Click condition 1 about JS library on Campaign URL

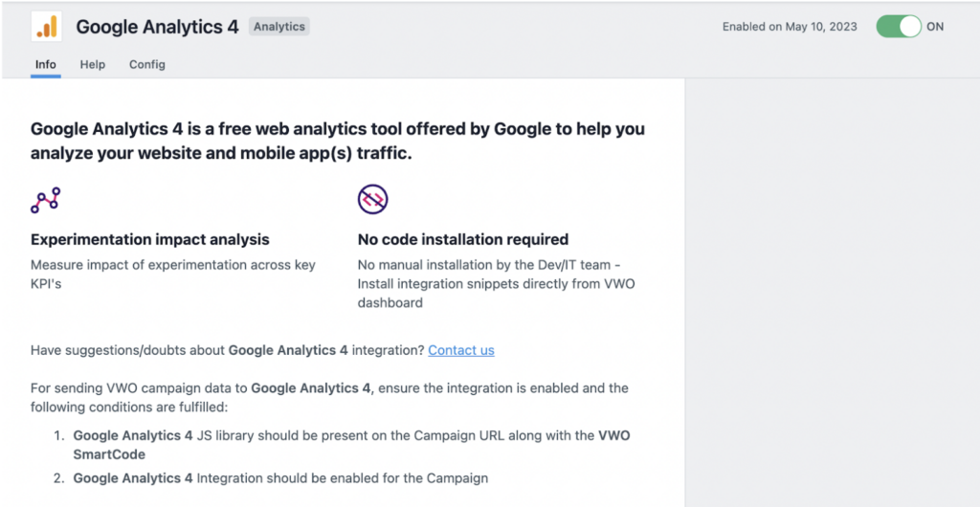tap(352, 445)
